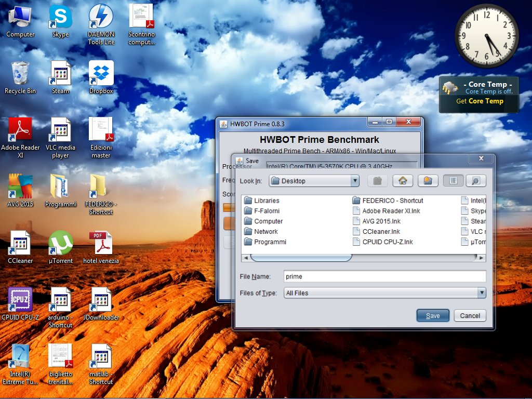Launch Skype from the desktop
Screen dimensions: 532x399
coord(60,21)
